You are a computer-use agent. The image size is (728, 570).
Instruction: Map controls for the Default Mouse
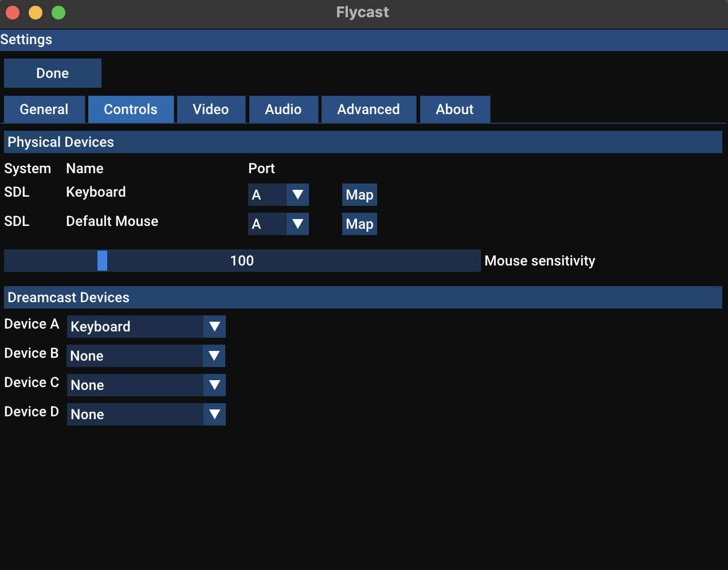359,224
